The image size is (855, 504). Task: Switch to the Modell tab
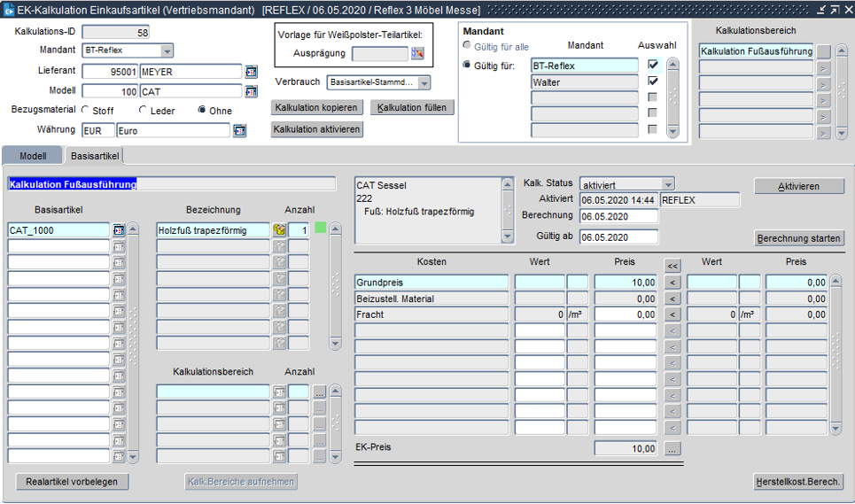(x=33, y=156)
